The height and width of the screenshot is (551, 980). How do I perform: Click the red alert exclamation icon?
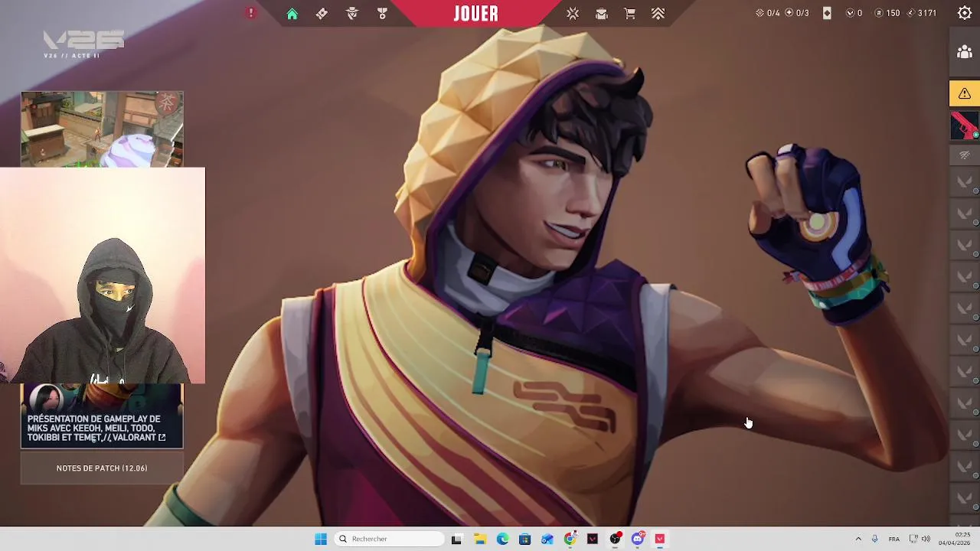click(x=250, y=13)
